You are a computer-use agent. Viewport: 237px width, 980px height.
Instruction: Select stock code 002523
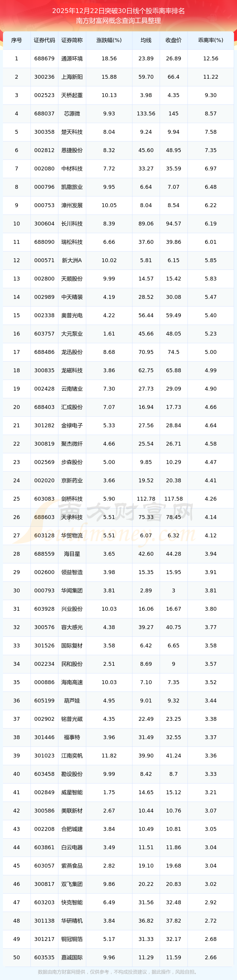click(x=44, y=95)
